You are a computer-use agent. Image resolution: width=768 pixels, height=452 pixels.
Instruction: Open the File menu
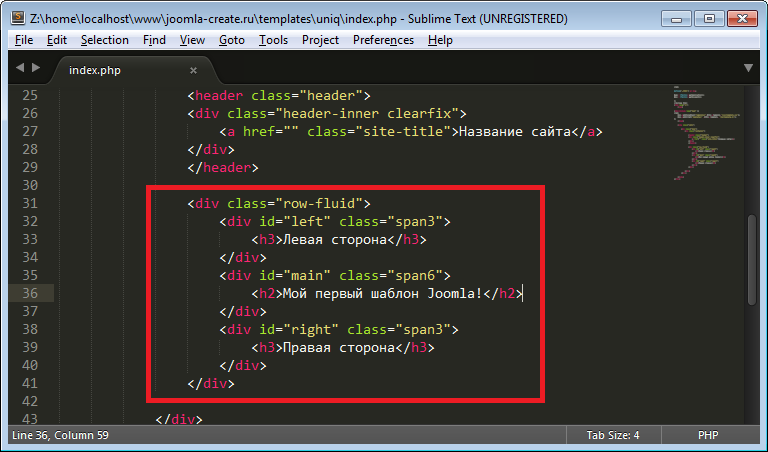(x=25, y=40)
